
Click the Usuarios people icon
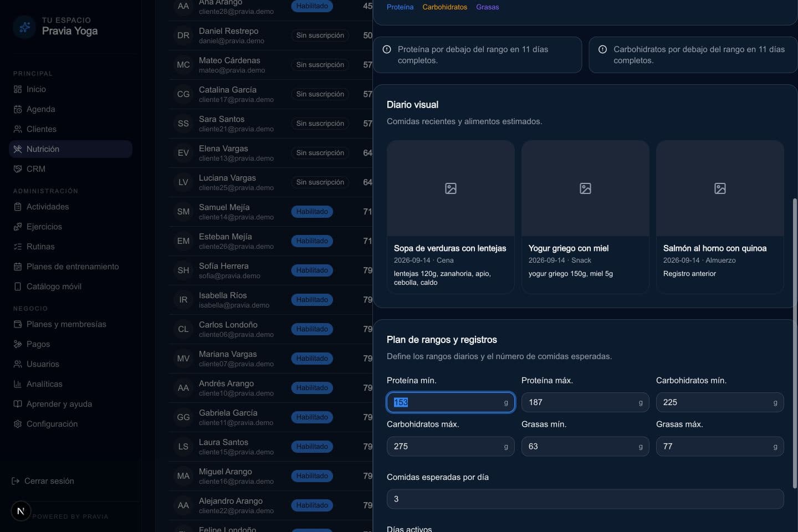tap(18, 364)
